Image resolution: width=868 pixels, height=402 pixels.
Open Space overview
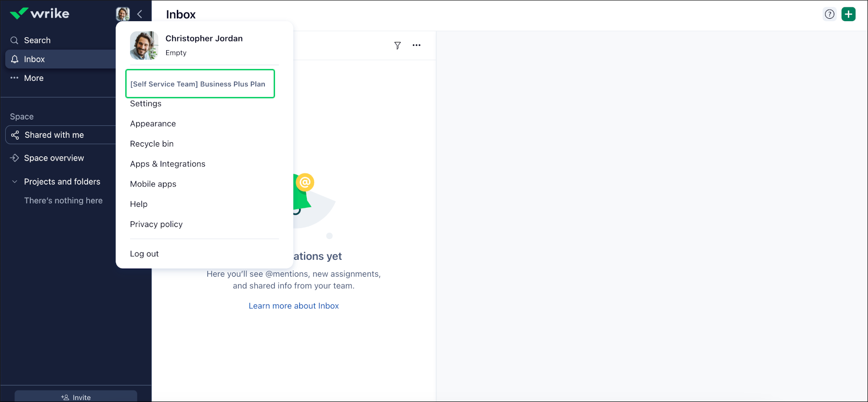click(53, 158)
